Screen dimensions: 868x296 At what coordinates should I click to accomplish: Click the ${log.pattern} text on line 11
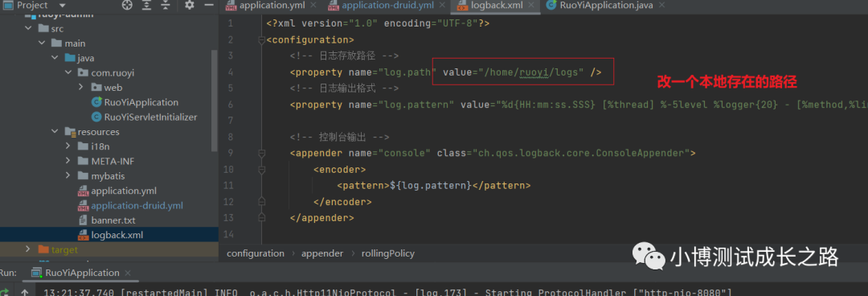pyautogui.click(x=430, y=185)
